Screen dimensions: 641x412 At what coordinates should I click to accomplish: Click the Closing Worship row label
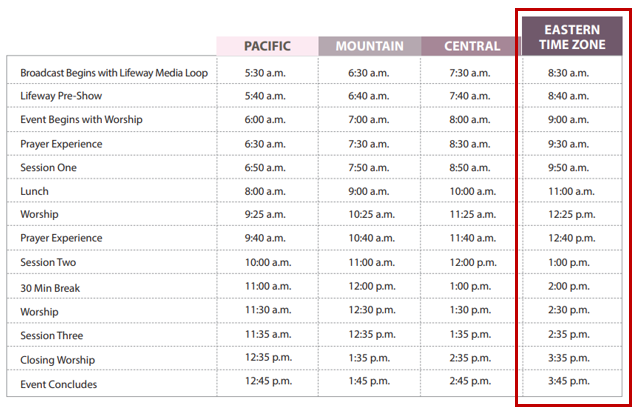[x=58, y=359]
